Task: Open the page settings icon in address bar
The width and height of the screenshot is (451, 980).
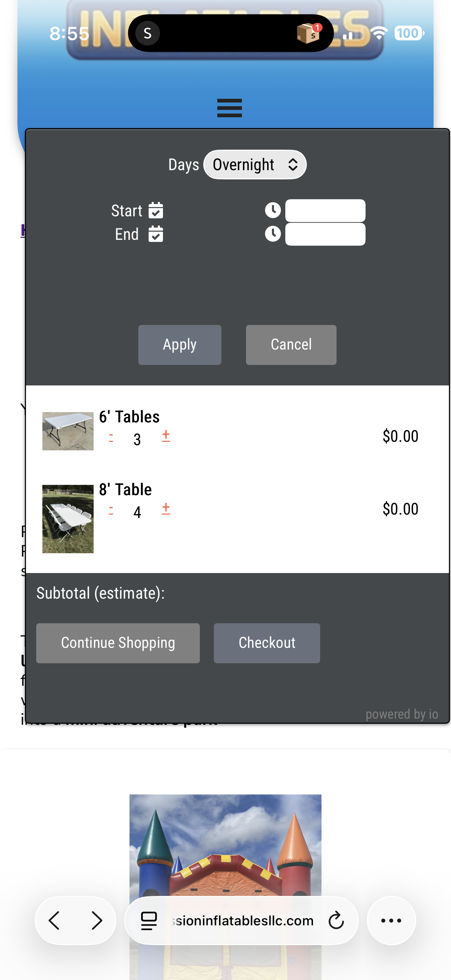Action: coord(149,921)
